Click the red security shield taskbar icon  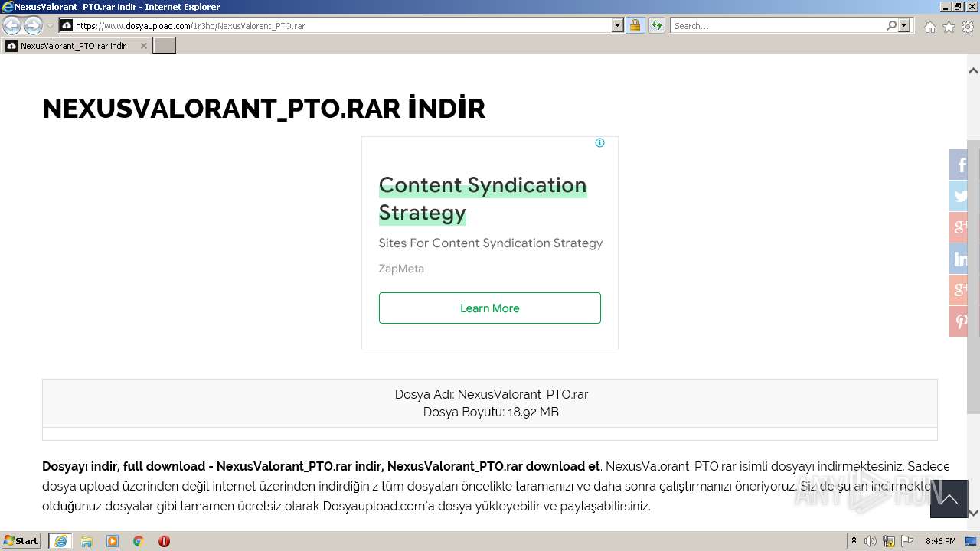164,541
